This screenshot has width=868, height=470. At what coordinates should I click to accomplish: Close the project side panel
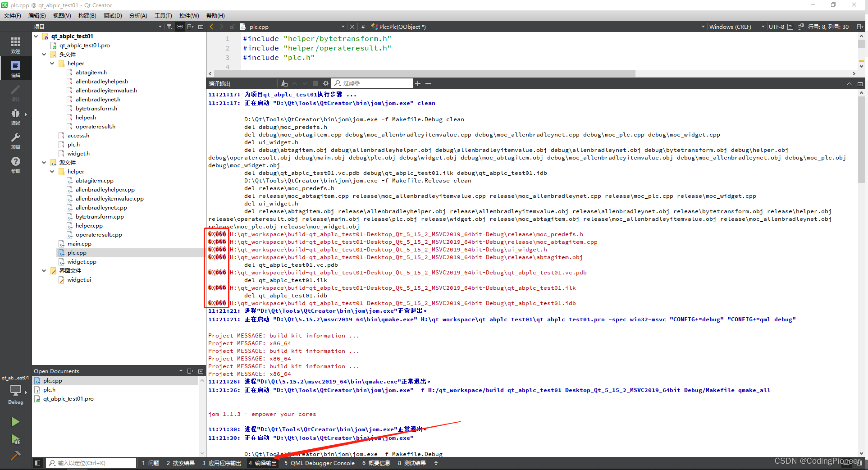[x=201, y=27]
